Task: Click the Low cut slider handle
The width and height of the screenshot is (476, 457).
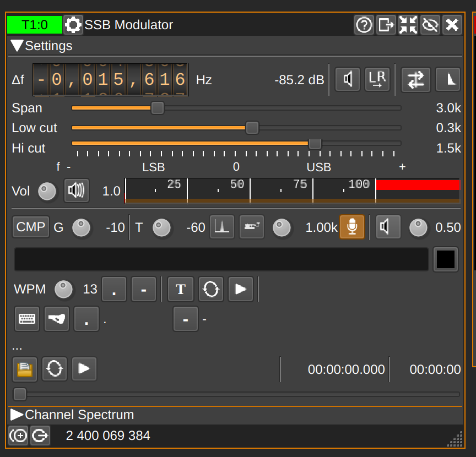Action: click(x=252, y=128)
